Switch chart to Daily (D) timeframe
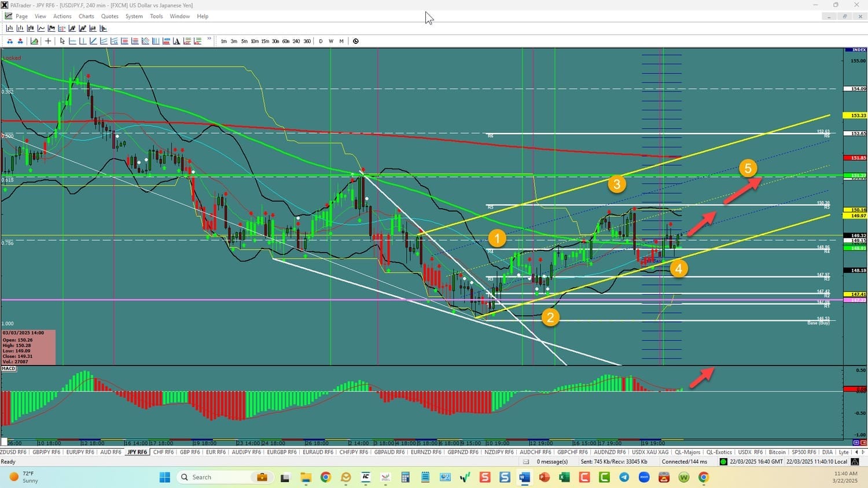This screenshot has width=868, height=488. click(x=321, y=41)
